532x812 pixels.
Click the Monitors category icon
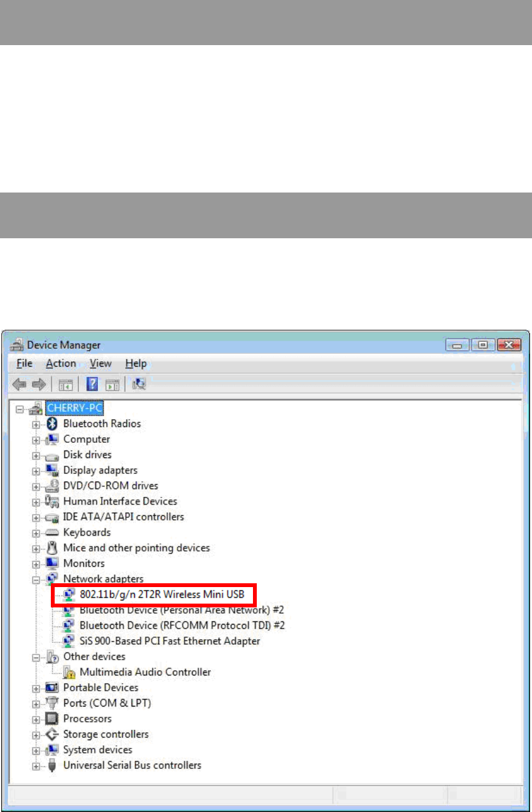(52, 564)
